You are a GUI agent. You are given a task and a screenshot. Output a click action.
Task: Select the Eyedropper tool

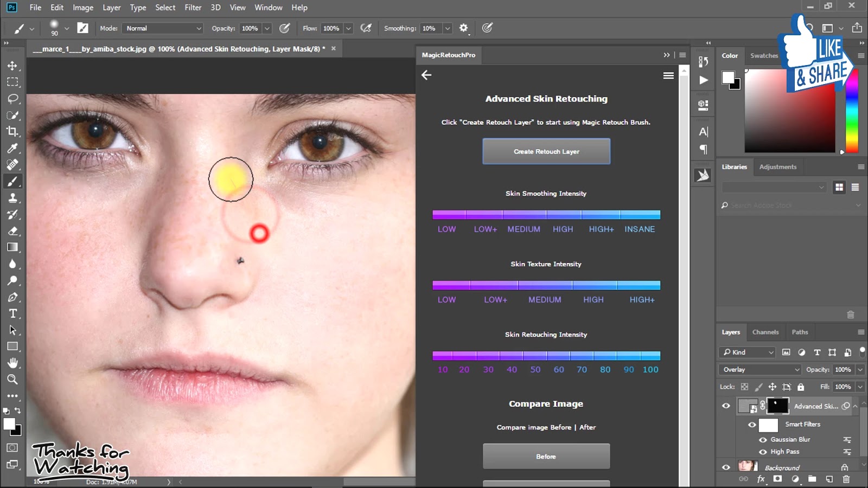point(12,148)
